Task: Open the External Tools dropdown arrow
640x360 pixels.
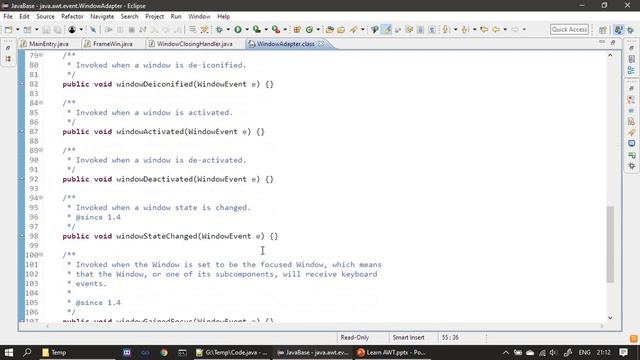Action: [x=285, y=29]
